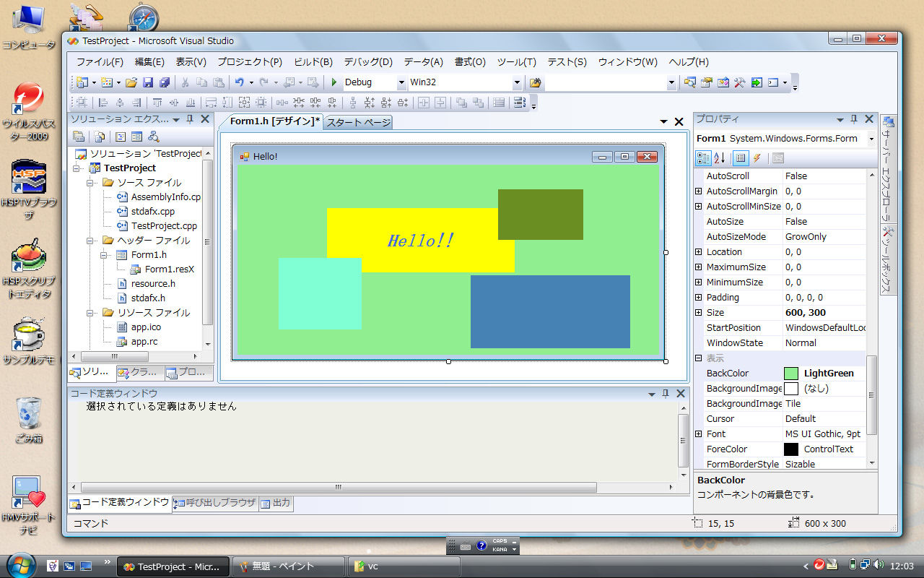Open the ファイル(F) menu

100,62
